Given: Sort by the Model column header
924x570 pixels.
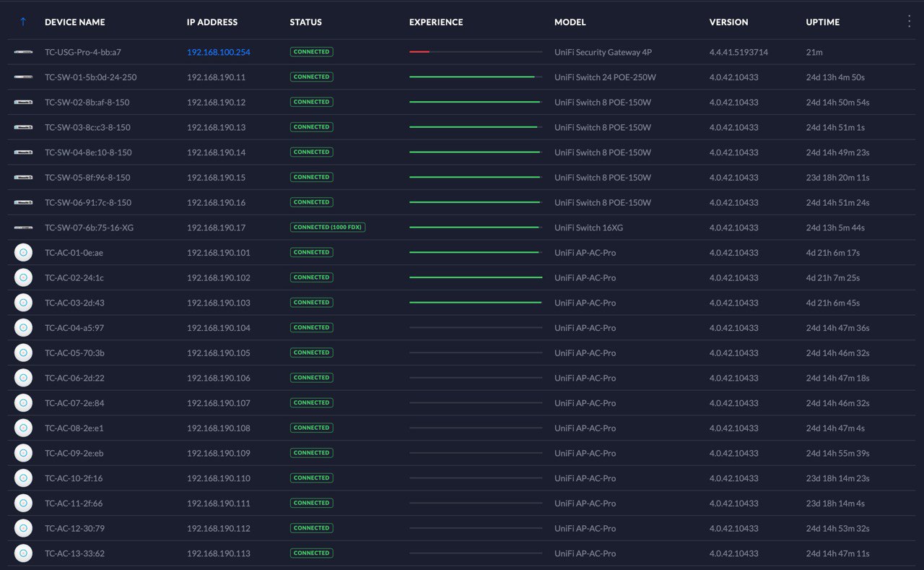Looking at the screenshot, I should [x=570, y=22].
